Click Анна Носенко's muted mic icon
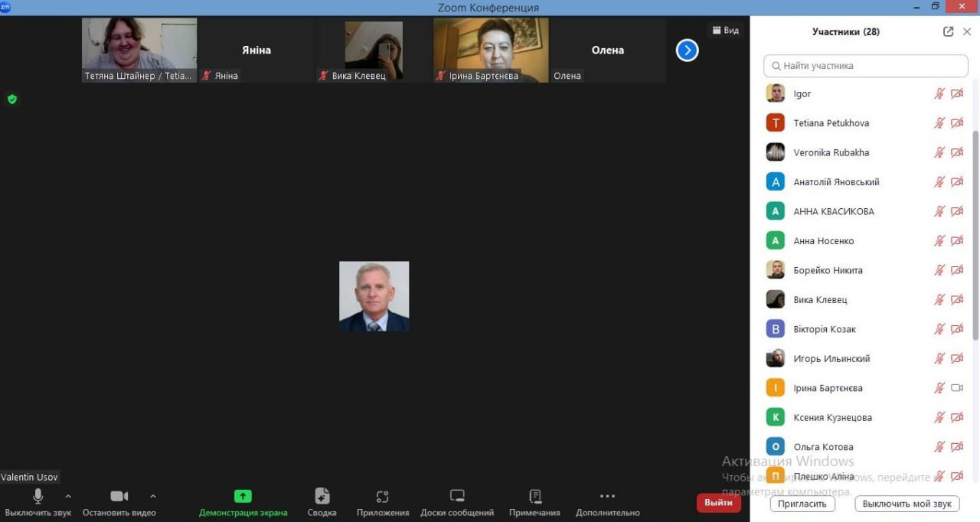Screen dimensions: 980x522 click(x=939, y=240)
